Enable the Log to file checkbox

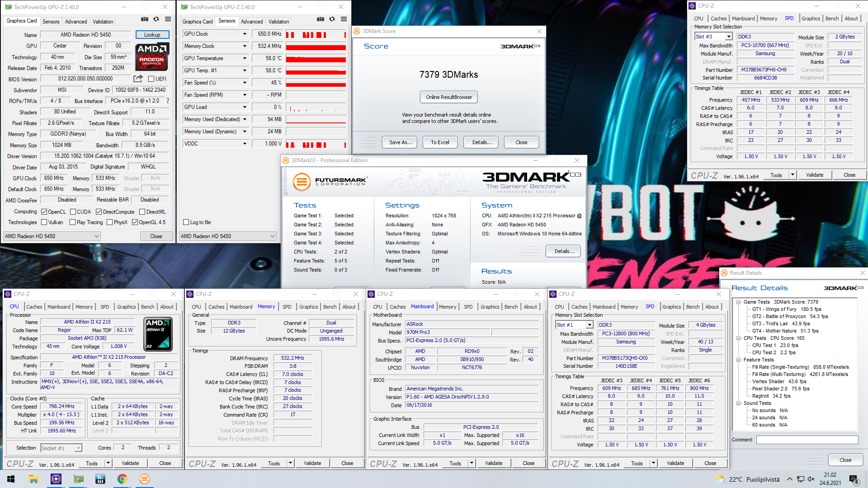[186, 222]
